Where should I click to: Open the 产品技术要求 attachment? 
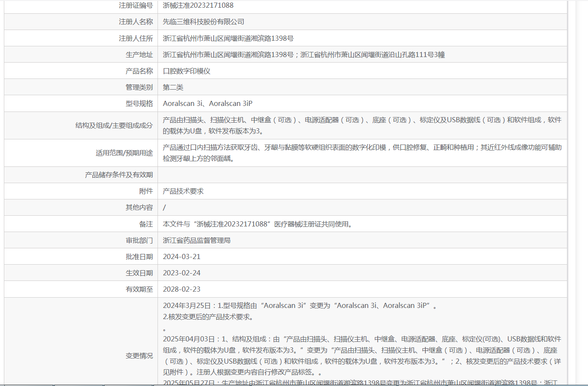point(183,191)
